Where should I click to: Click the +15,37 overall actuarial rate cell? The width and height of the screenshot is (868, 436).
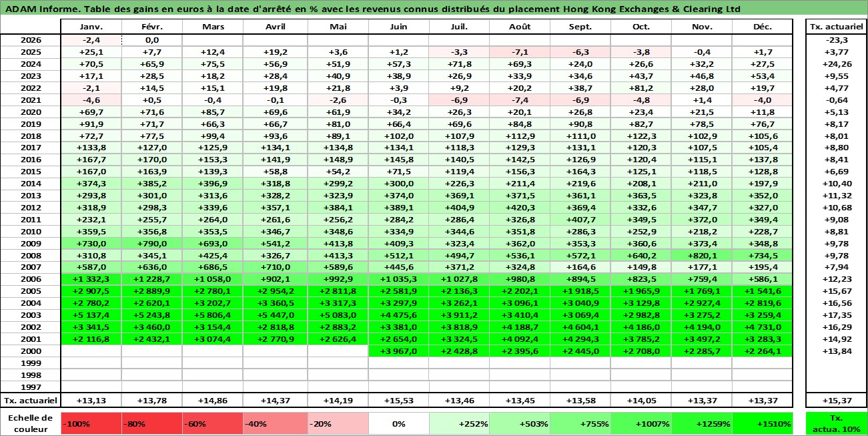point(836,400)
